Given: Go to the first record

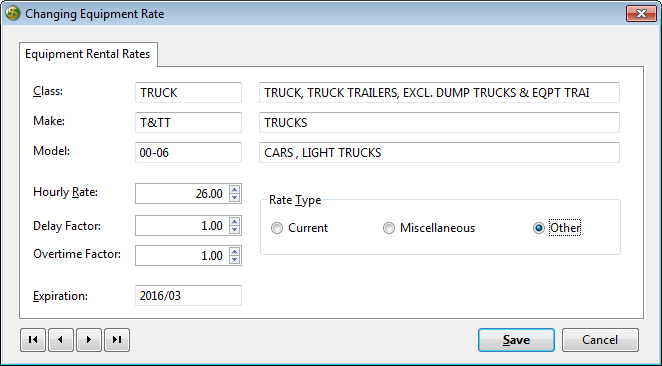Looking at the screenshot, I should tap(33, 340).
